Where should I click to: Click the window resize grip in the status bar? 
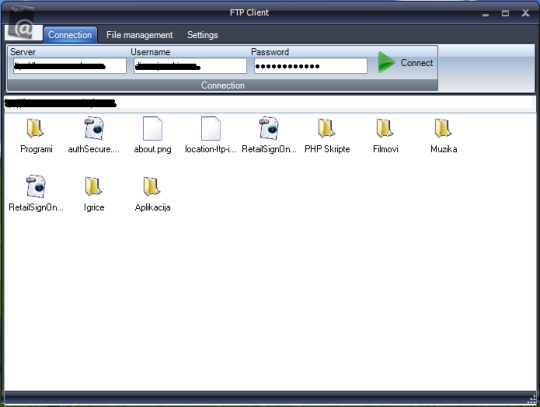coord(532,399)
